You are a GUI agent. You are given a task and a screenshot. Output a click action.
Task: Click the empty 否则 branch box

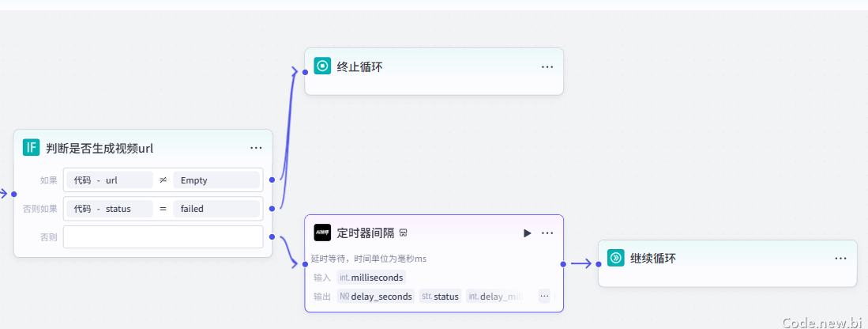coord(163,237)
